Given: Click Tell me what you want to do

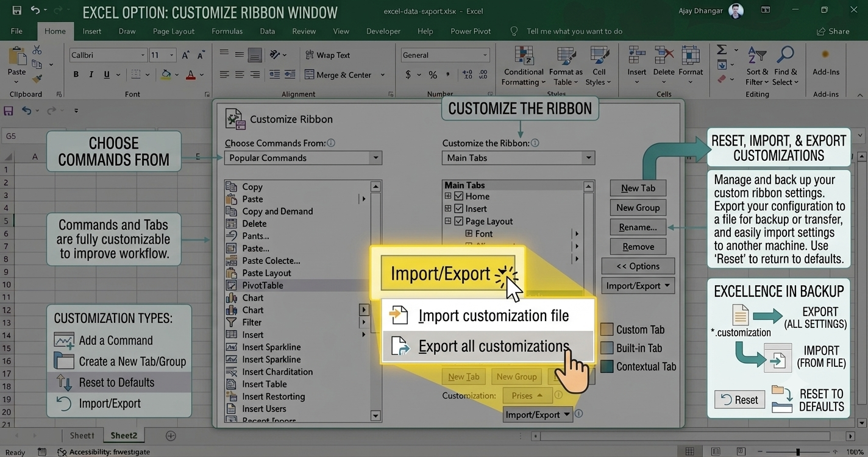Looking at the screenshot, I should tap(574, 31).
